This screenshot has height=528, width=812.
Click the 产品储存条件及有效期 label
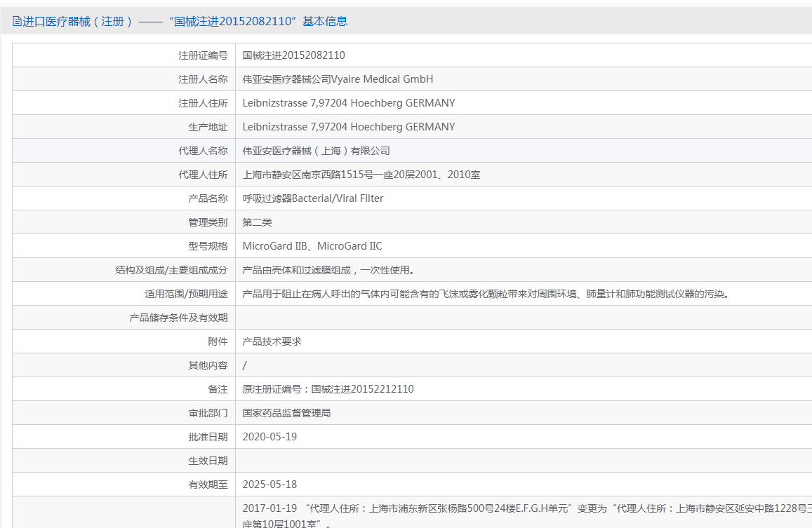[179, 318]
